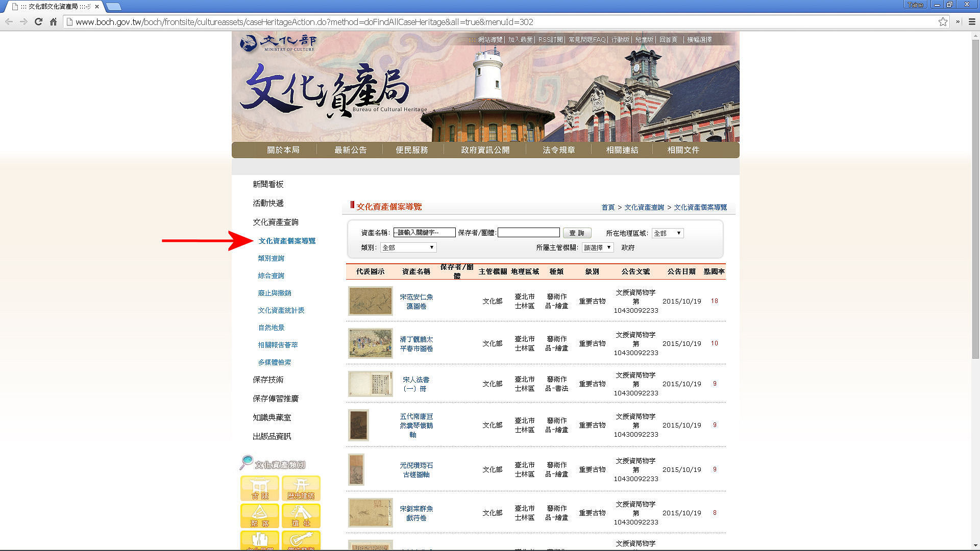
Task: Click the 元倪瓚筠石古槎圖軸 thumbnail
Action: click(356, 469)
